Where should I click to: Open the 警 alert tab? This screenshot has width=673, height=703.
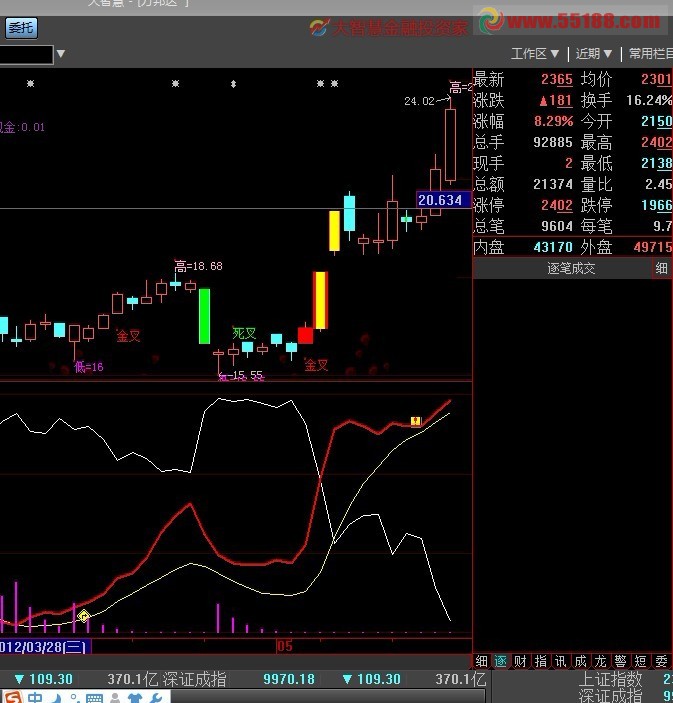pyautogui.click(x=620, y=661)
